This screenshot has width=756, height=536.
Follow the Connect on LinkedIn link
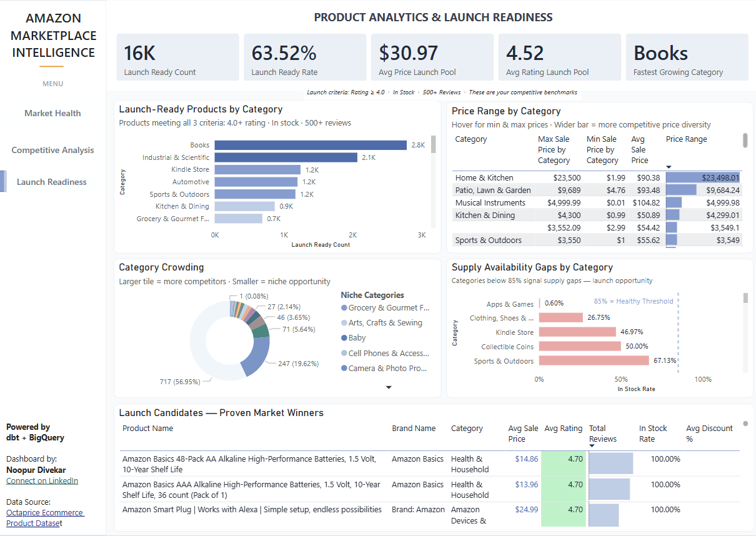tap(42, 480)
